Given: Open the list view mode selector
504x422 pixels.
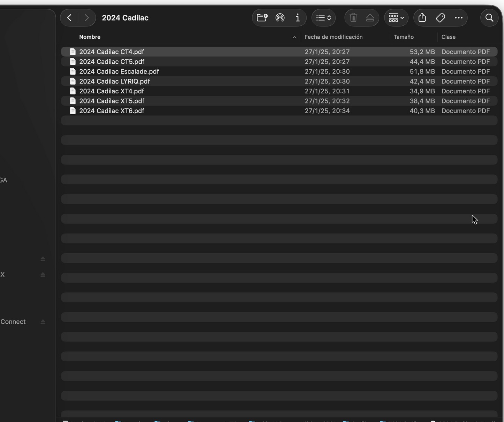Looking at the screenshot, I should coord(323,18).
